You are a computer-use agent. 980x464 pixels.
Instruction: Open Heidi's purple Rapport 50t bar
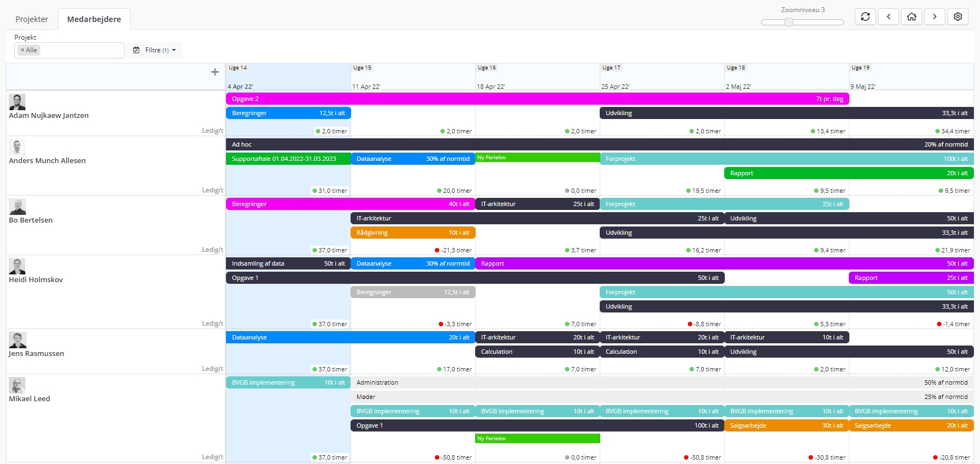pos(724,263)
